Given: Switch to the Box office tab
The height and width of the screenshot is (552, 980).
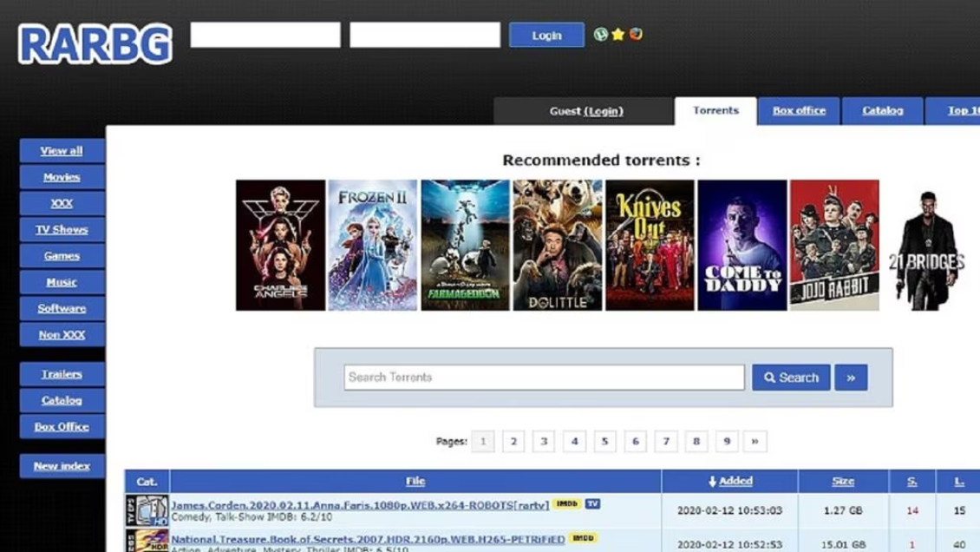Looking at the screenshot, I should pyautogui.click(x=797, y=111).
